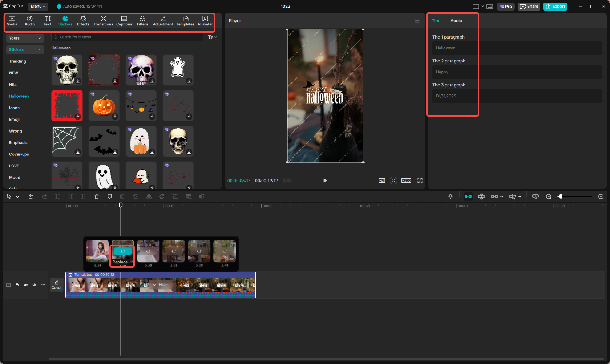Open Player panel menu
This screenshot has width=610, height=364.
click(x=417, y=21)
